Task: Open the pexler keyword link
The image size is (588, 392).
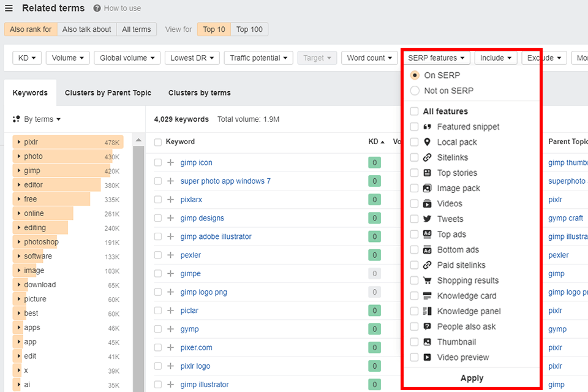Action: [x=190, y=255]
